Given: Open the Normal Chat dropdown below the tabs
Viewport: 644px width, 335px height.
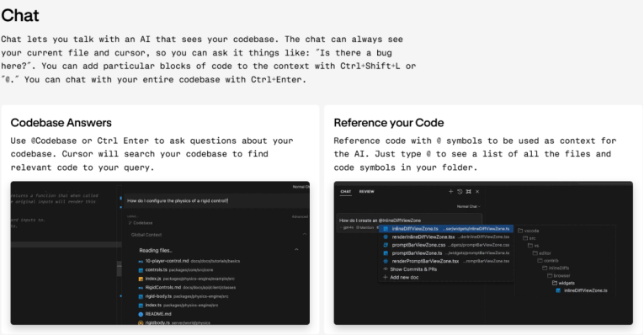Looking at the screenshot, I should point(469,206).
